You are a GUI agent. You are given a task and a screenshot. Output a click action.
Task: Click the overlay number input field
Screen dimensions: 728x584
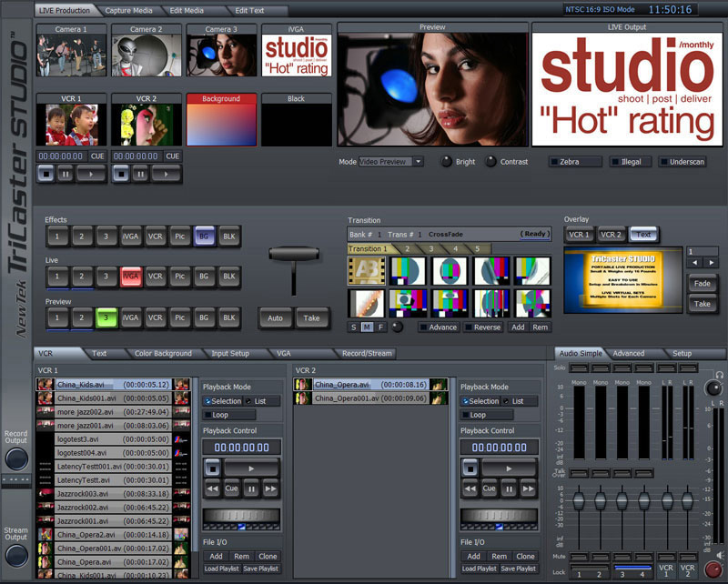(702, 251)
